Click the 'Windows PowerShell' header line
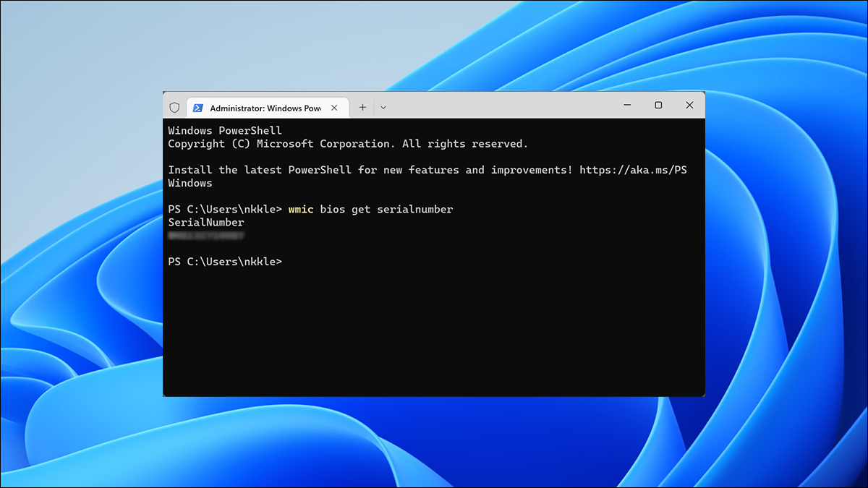This screenshot has width=868, height=488. (225, 130)
